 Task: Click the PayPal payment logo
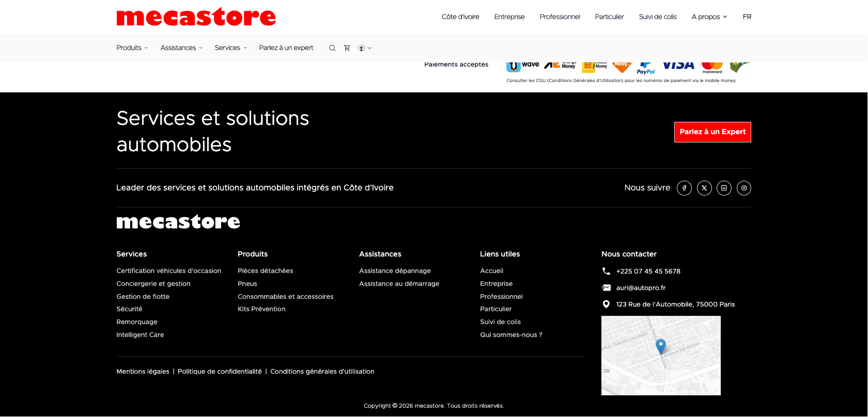(x=646, y=68)
